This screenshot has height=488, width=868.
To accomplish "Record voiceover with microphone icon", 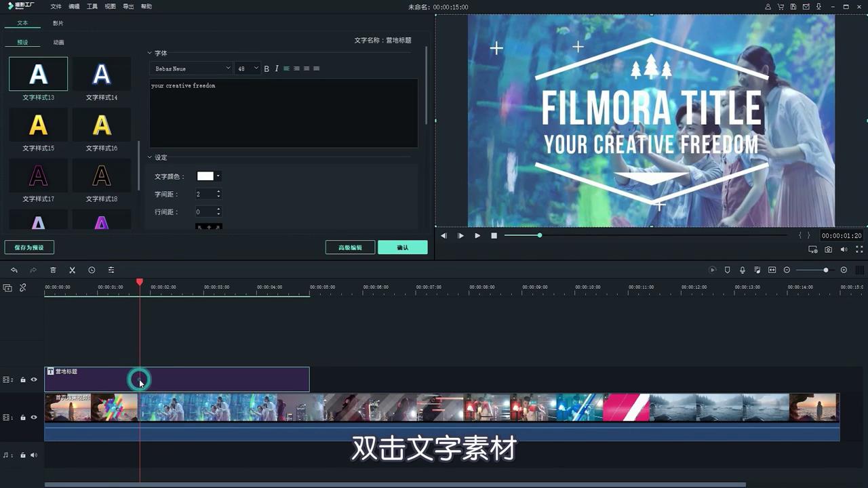I will coord(743,270).
